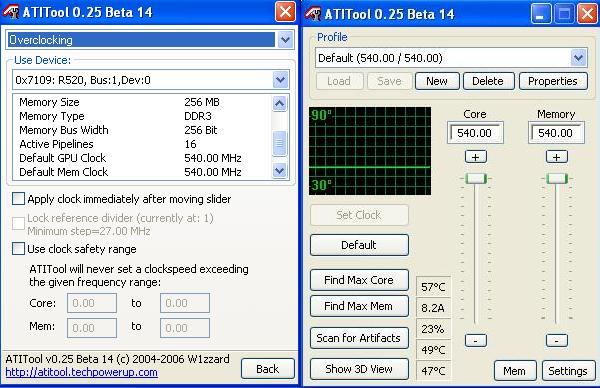
Task: Click Show 3D View button
Action: [359, 369]
